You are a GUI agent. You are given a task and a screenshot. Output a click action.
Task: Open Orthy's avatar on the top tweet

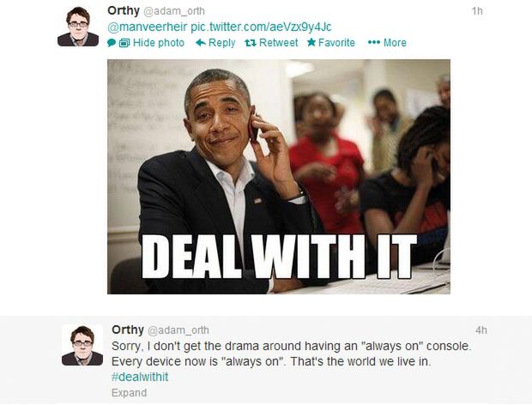coord(78,26)
